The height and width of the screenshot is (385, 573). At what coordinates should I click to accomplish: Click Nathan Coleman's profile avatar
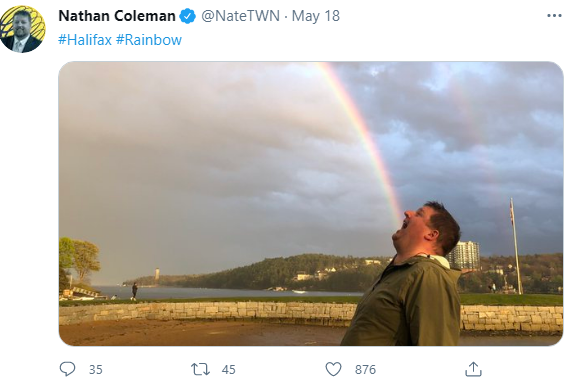tap(23, 29)
